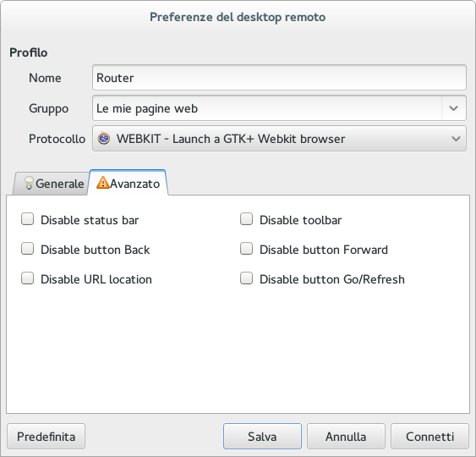Click the Connetti button
This screenshot has width=476, height=457.
(429, 437)
